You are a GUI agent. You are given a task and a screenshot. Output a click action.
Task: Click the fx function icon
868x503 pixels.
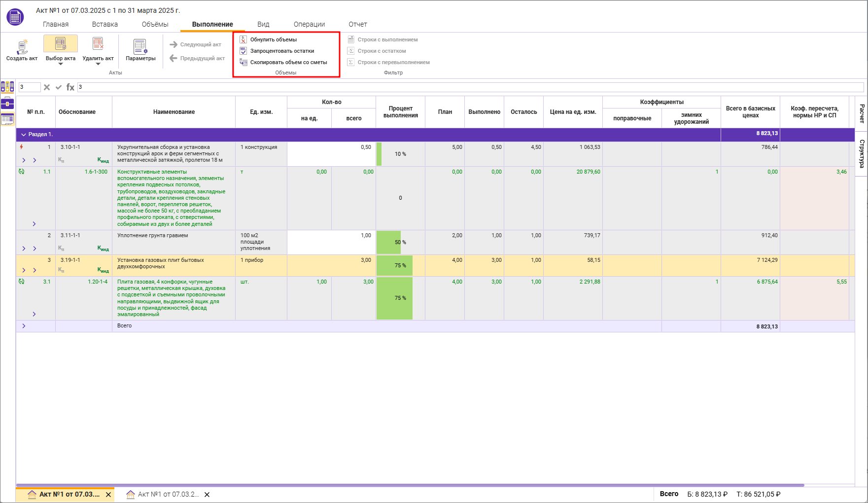pyautogui.click(x=70, y=87)
